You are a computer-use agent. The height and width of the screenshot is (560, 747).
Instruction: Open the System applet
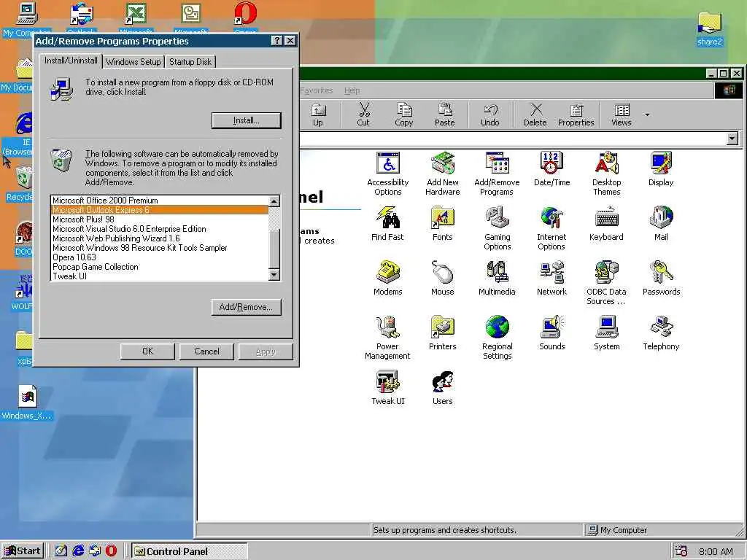tap(606, 333)
